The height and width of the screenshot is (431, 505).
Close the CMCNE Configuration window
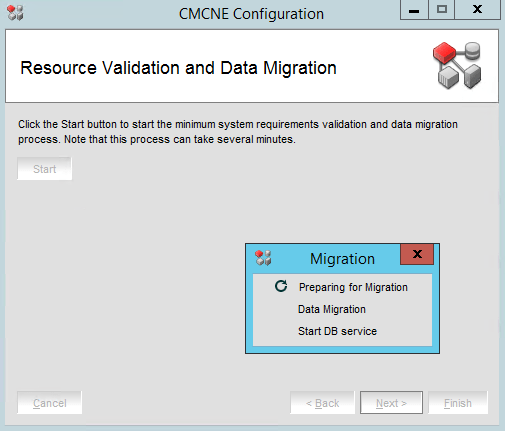click(477, 10)
